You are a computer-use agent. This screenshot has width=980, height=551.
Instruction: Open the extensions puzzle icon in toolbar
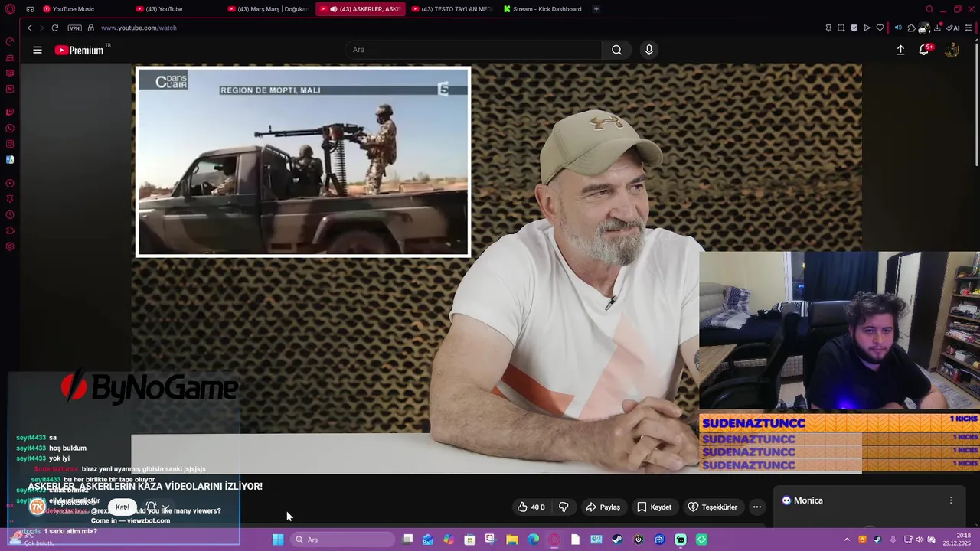tap(911, 28)
